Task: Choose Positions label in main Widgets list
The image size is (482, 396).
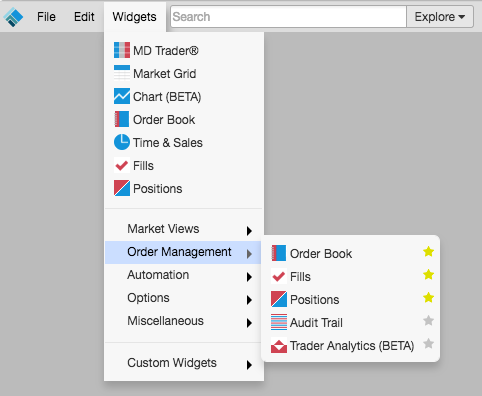Action: pyautogui.click(x=158, y=189)
